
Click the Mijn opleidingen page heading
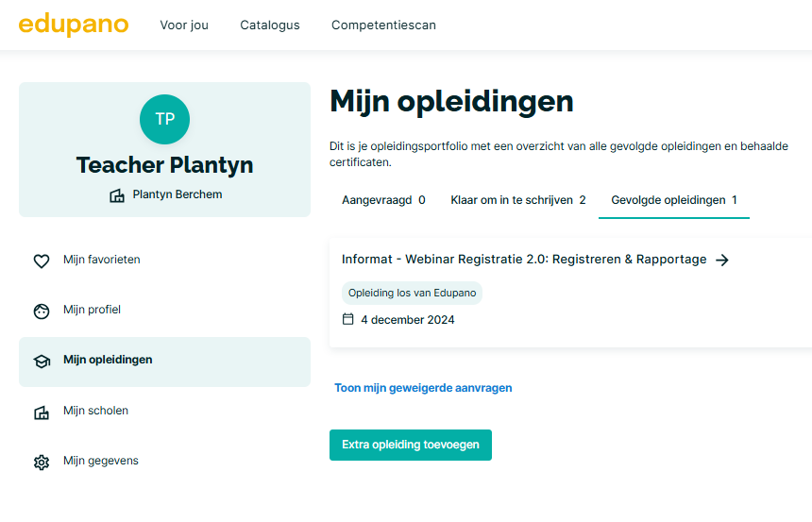tap(451, 102)
